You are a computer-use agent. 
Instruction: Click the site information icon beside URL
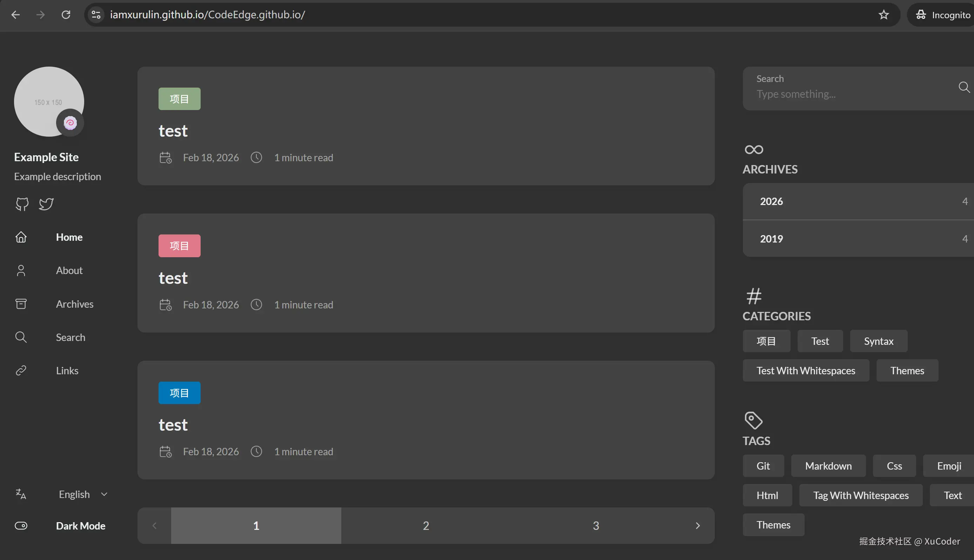coord(96,15)
